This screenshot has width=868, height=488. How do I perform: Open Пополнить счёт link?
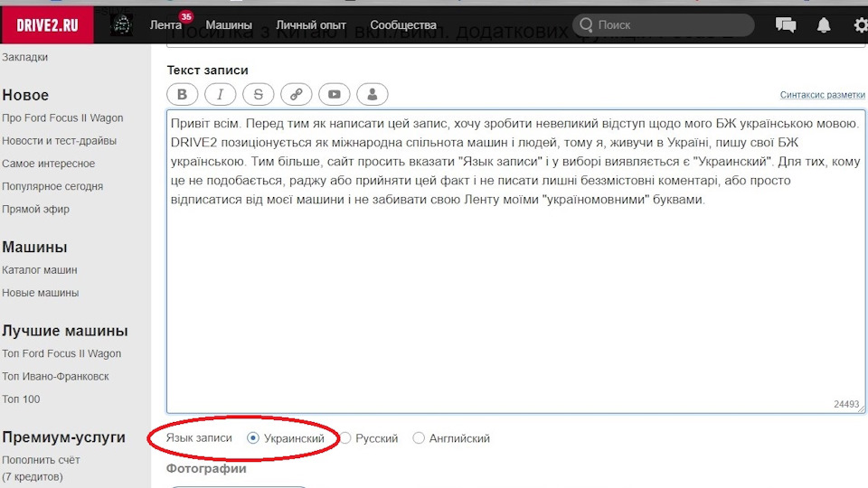click(41, 460)
